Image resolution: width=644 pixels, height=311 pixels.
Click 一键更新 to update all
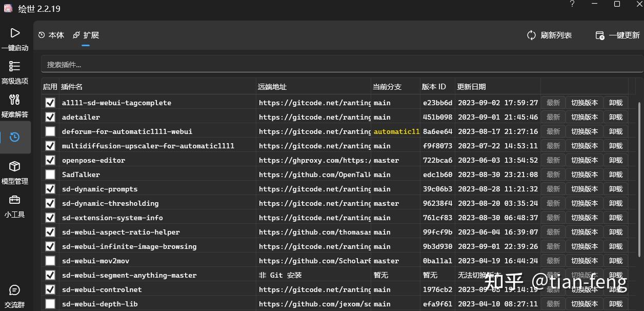coord(618,35)
